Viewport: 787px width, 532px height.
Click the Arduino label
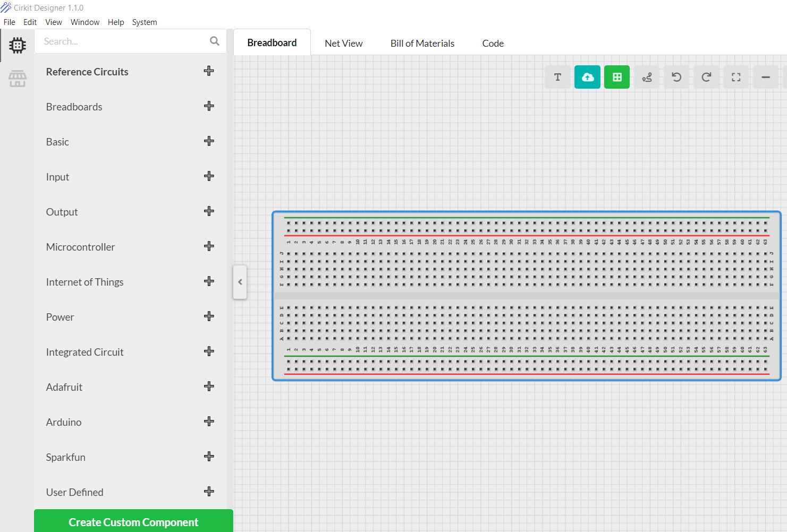point(64,422)
